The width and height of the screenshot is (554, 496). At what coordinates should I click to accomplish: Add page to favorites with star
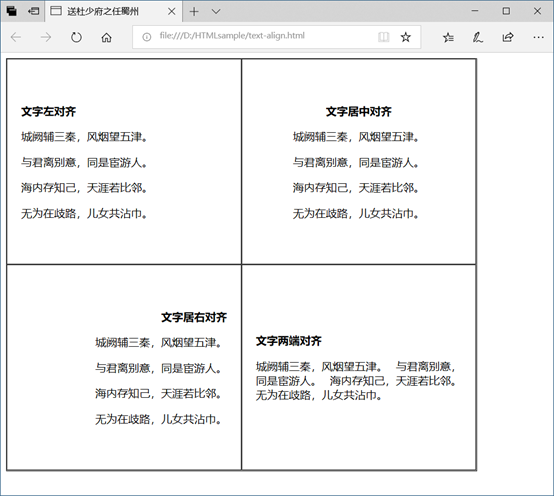pyautogui.click(x=406, y=37)
